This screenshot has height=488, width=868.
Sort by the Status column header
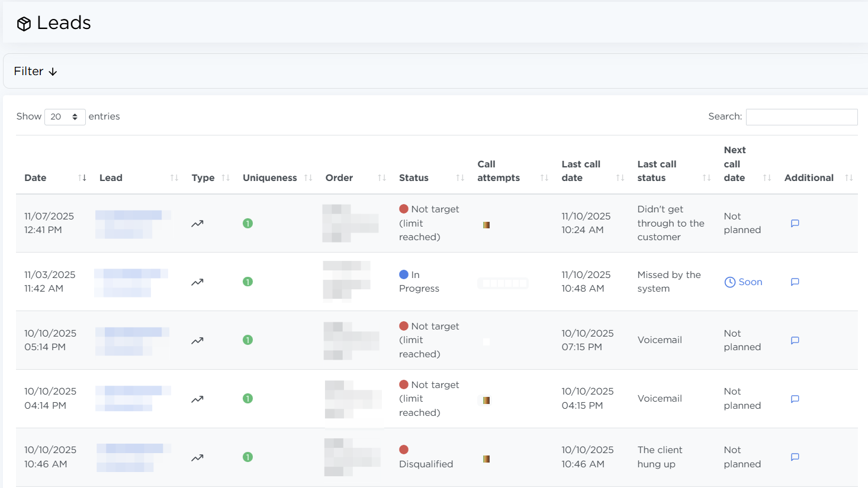[x=414, y=178]
